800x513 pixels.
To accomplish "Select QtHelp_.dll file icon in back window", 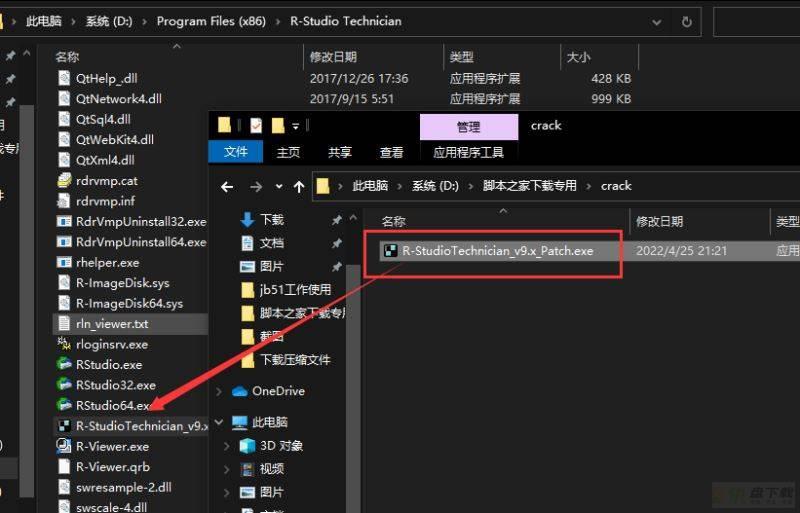I will point(64,79).
